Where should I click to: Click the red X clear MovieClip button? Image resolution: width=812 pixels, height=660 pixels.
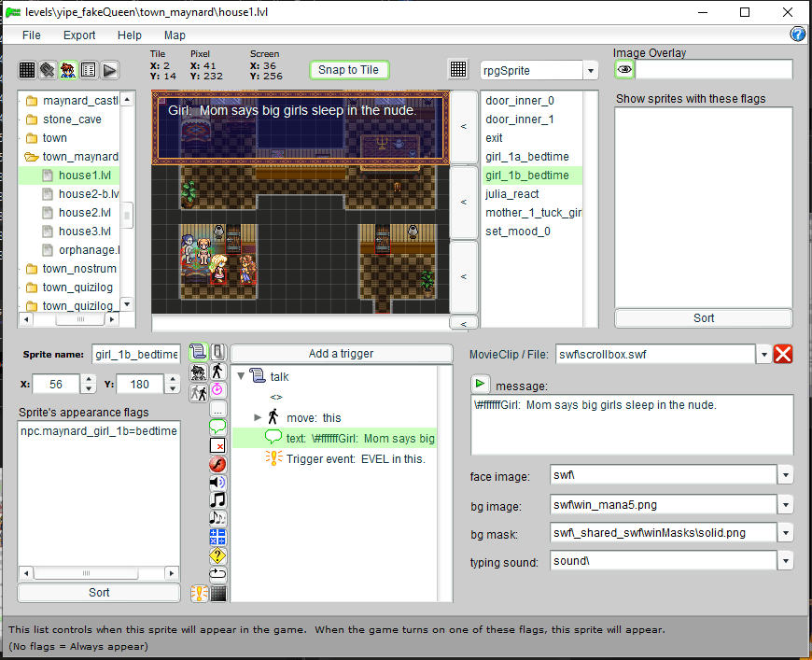tap(783, 354)
